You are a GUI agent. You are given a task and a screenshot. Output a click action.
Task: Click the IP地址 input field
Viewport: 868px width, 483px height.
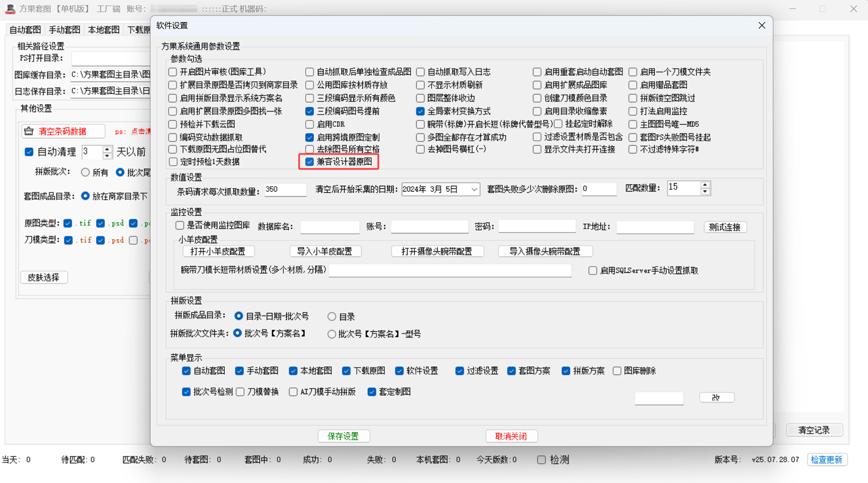coord(655,227)
